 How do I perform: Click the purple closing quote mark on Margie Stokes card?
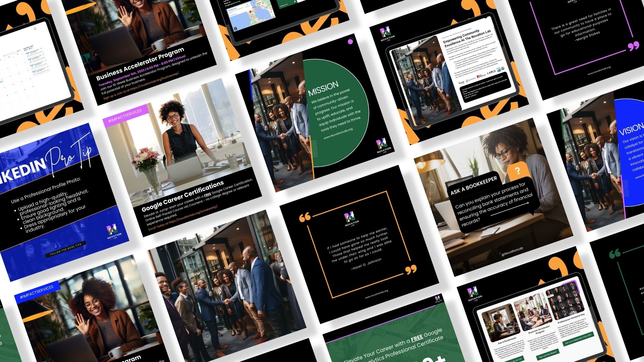[633, 47]
